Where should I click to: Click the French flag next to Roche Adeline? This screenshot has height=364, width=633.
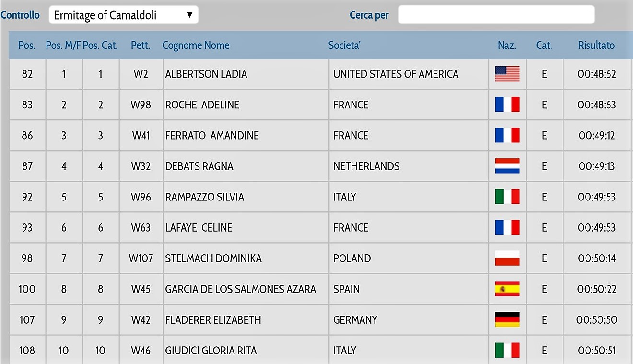(507, 105)
